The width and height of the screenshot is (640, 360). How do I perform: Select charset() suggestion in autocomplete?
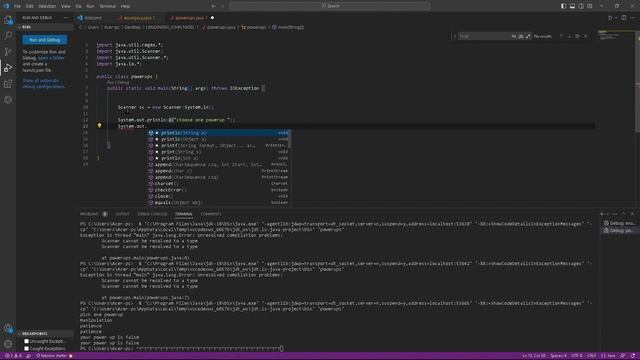coord(218,184)
